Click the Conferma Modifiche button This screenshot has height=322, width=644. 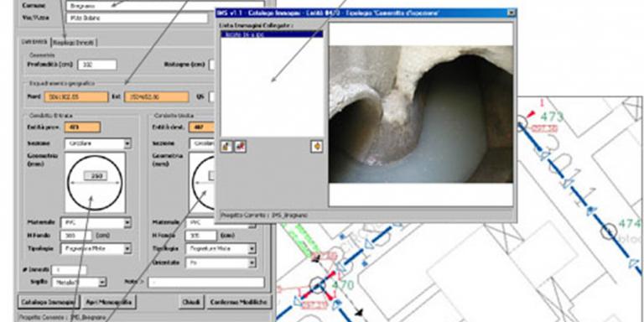(x=239, y=302)
